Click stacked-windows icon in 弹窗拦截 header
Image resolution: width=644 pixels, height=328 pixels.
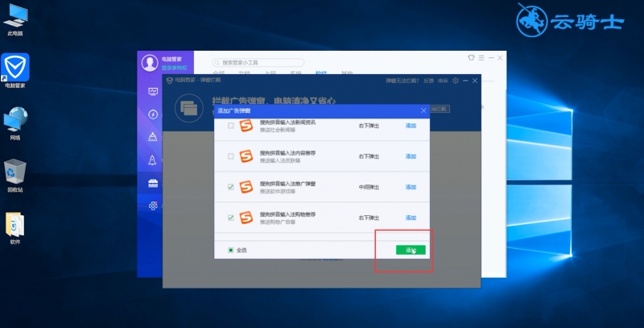pos(189,108)
